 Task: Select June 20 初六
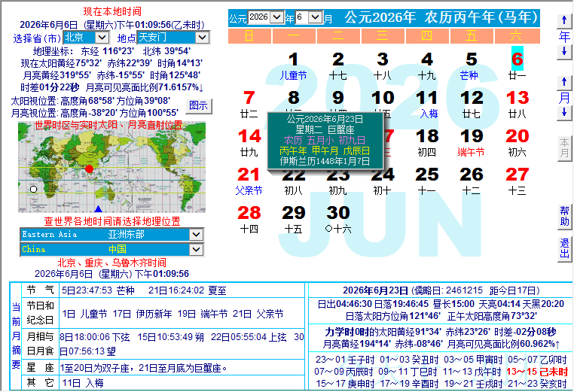518,143
